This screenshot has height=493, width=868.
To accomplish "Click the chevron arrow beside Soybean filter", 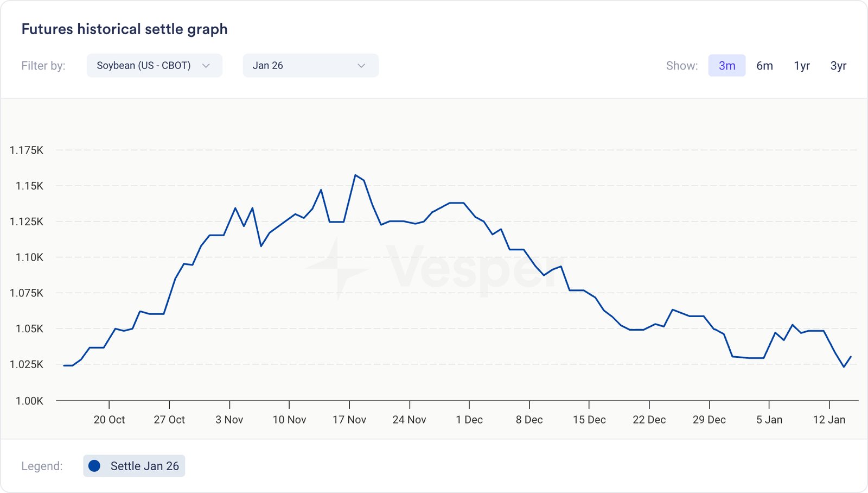I will 206,66.
